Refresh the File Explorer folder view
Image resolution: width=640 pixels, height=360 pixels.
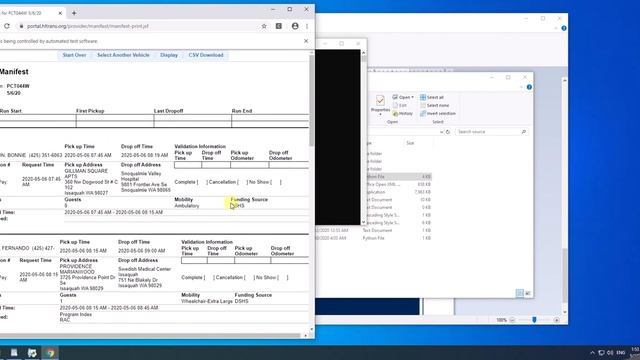click(x=448, y=132)
